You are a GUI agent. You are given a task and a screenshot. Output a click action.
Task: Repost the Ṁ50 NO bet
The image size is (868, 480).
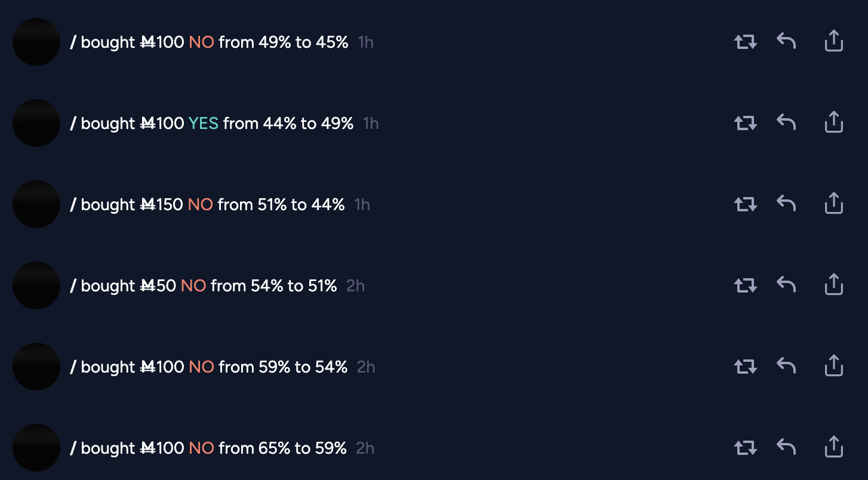(745, 285)
